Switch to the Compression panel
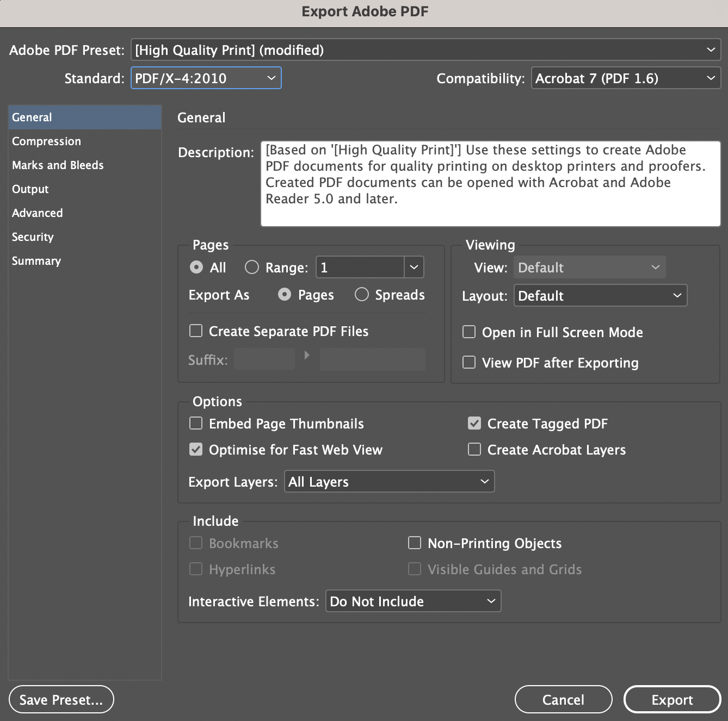Viewport: 728px width, 721px height. click(46, 141)
